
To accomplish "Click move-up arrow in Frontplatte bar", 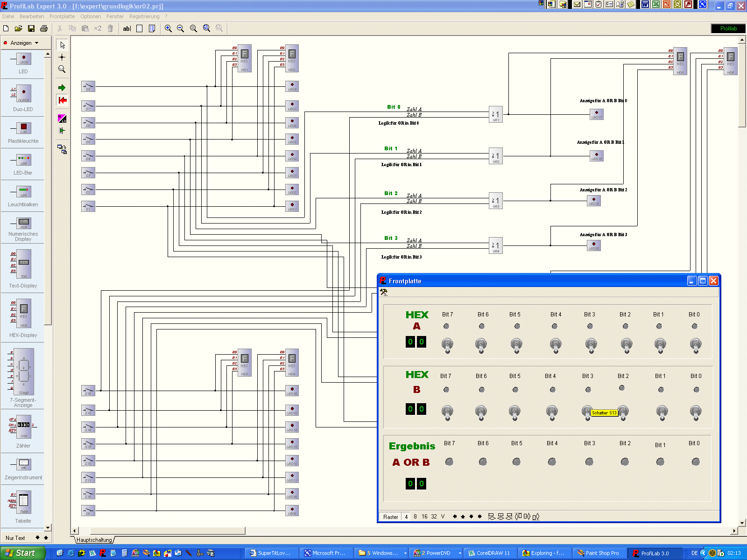I will (463, 517).
